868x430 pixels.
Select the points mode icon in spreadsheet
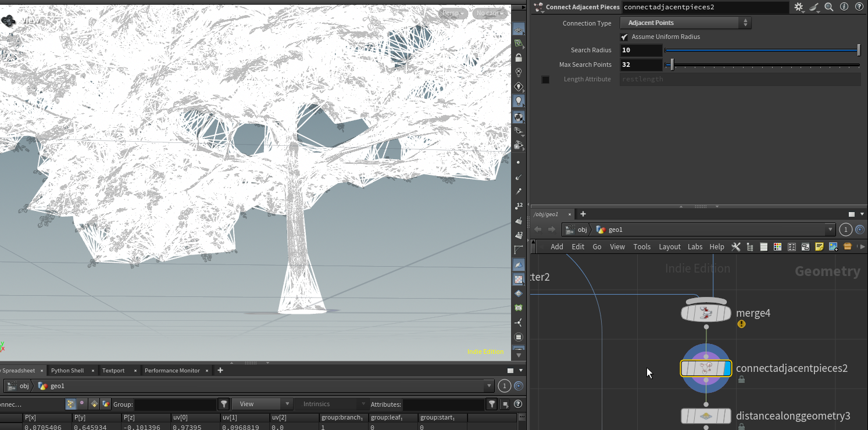(x=70, y=404)
